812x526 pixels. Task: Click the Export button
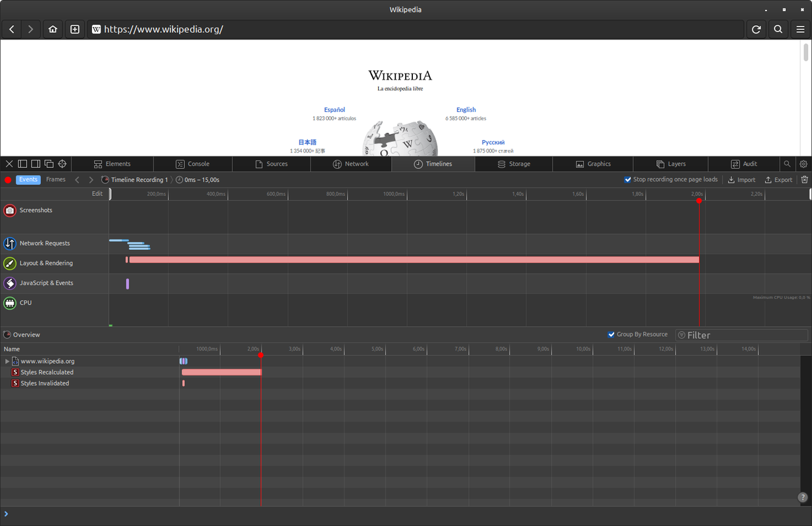(x=778, y=179)
